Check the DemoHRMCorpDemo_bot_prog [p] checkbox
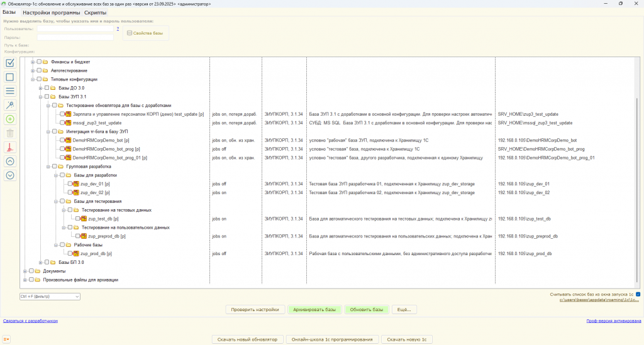Image resolution: width=644 pixels, height=345 pixels. point(62,149)
